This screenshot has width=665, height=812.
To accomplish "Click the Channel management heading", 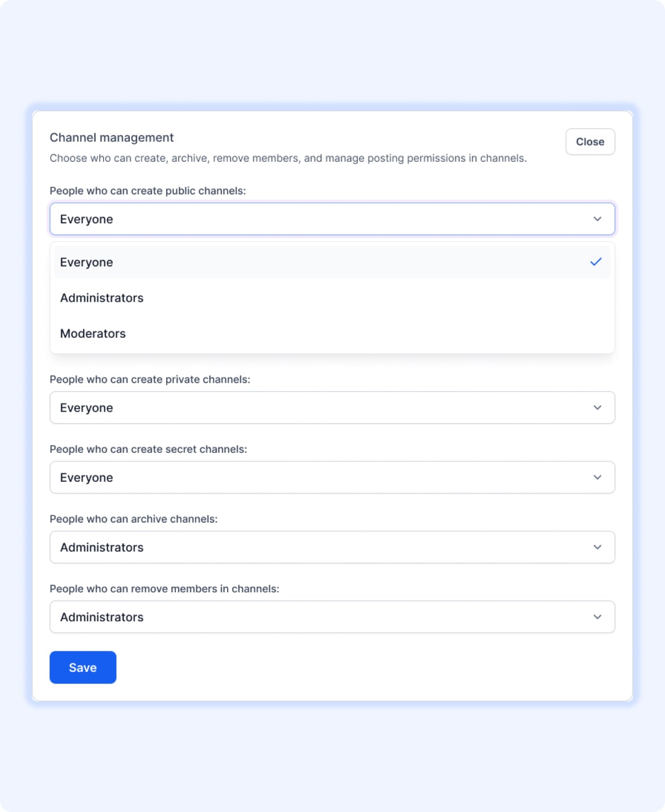I will 112,137.
